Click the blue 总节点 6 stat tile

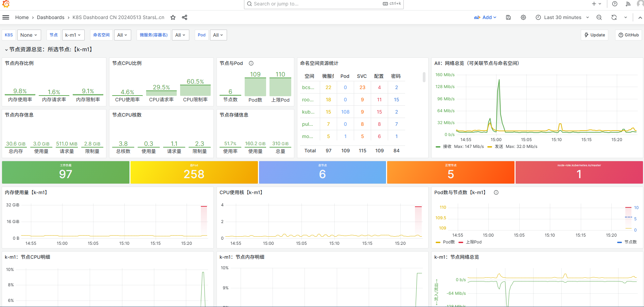coord(323,172)
